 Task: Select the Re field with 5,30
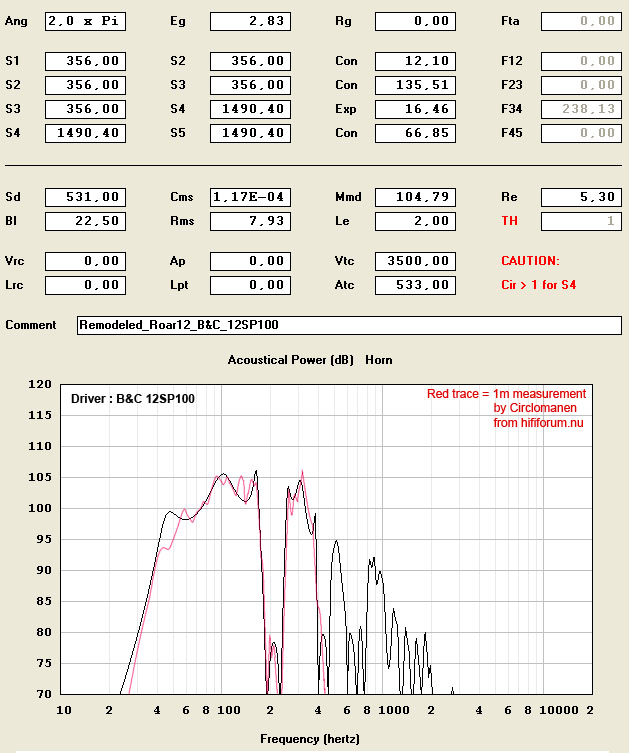point(581,197)
